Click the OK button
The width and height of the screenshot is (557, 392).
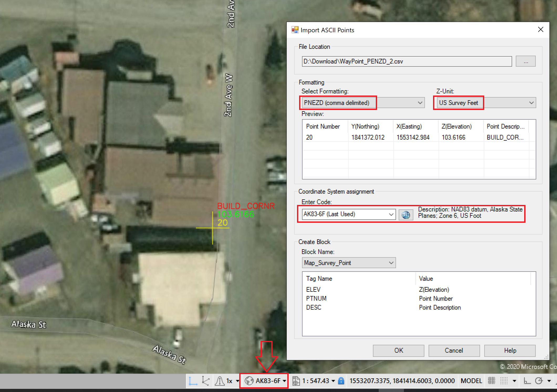point(398,351)
